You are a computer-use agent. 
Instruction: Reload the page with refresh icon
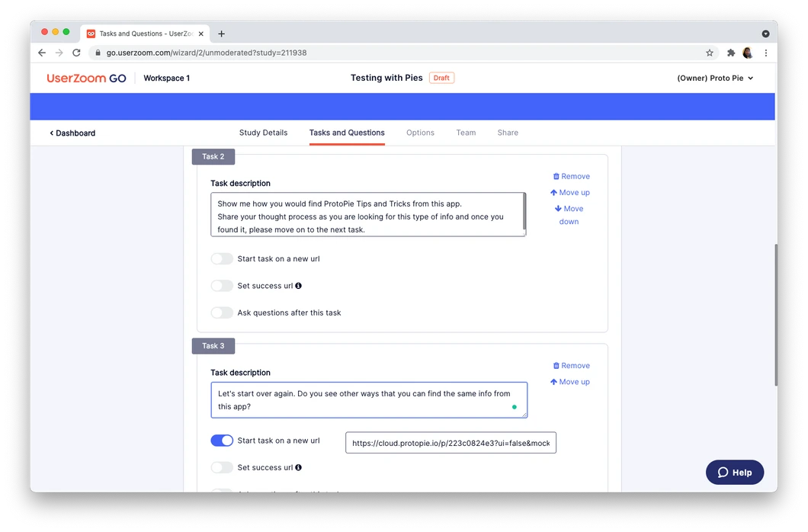76,53
